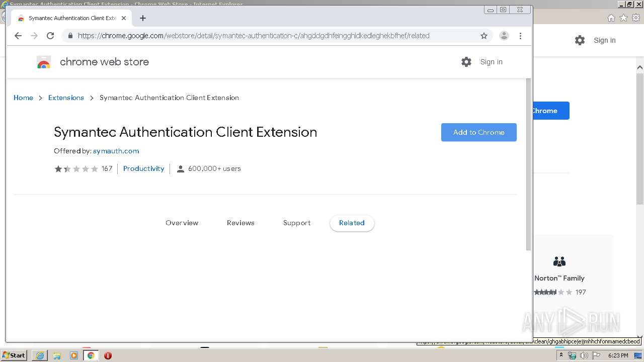Click Norton Family people icon
Image resolution: width=644 pixels, height=362 pixels.
(559, 261)
